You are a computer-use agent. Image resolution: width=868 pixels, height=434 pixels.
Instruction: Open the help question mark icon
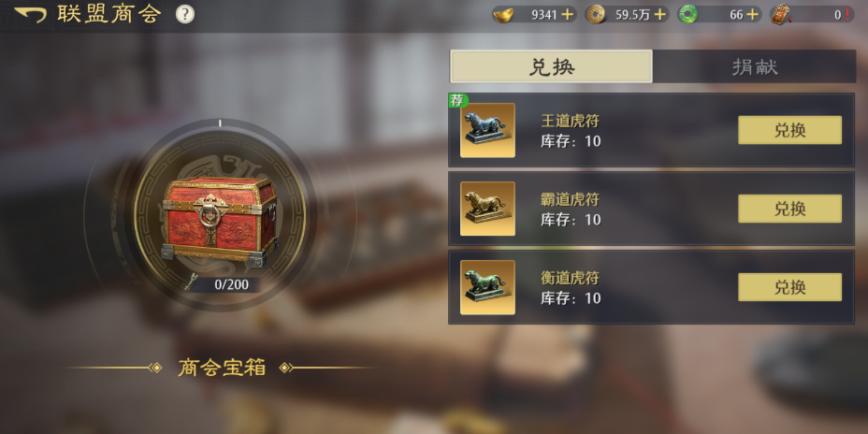tap(185, 14)
